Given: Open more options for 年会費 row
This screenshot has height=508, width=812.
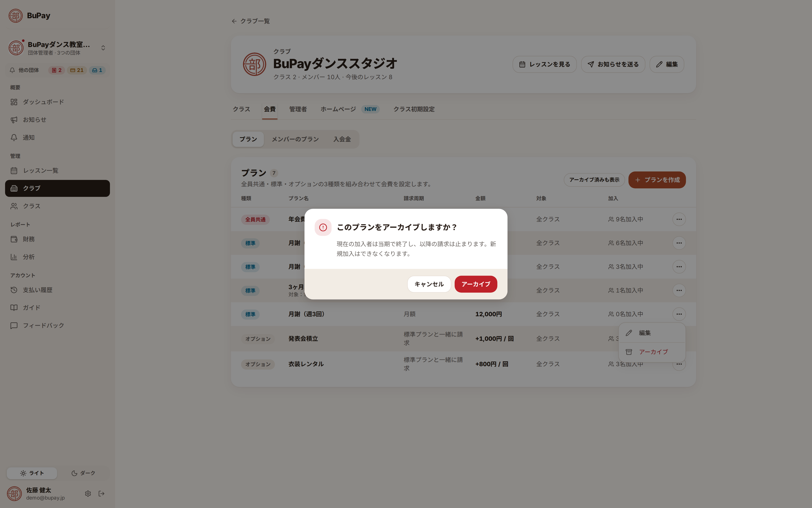Looking at the screenshot, I should pos(679,219).
